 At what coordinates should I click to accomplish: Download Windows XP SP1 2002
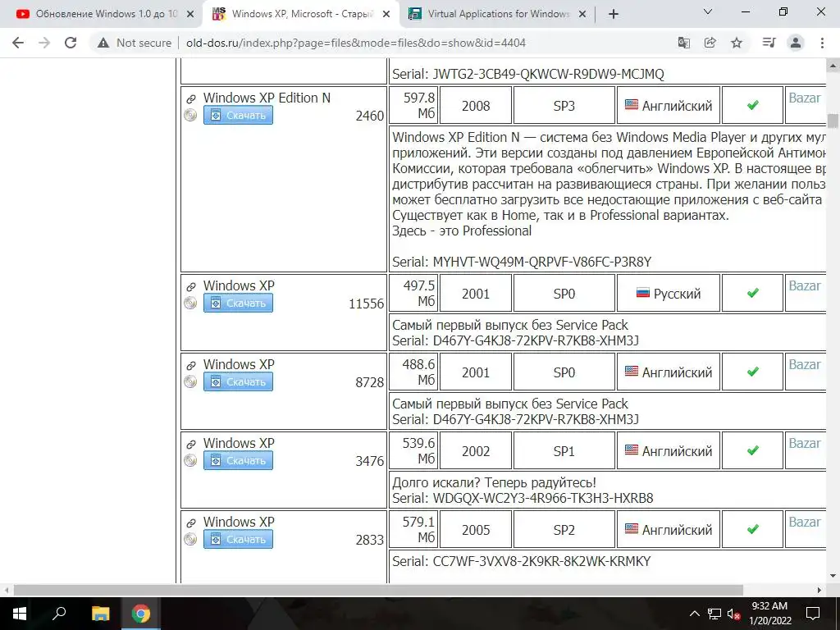tap(238, 461)
